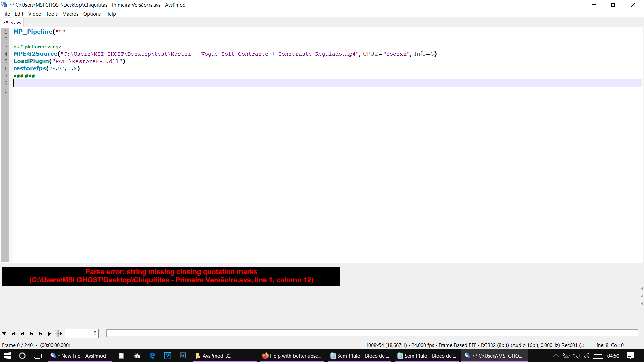Open the Edit menu
644x362 pixels.
19,14
